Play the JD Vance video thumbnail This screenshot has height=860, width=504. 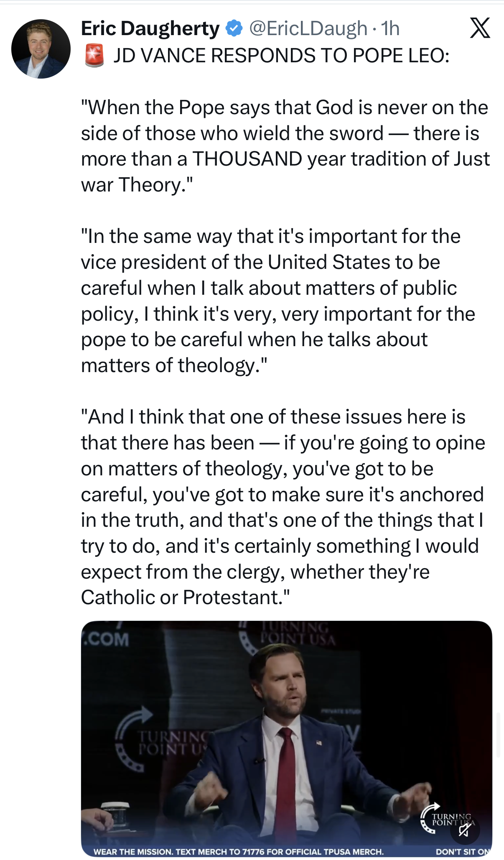(x=286, y=736)
